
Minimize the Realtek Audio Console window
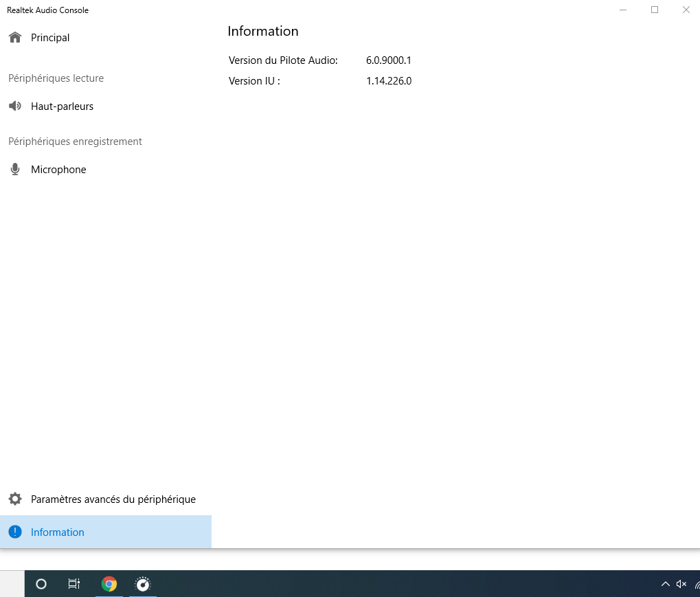[x=623, y=10]
